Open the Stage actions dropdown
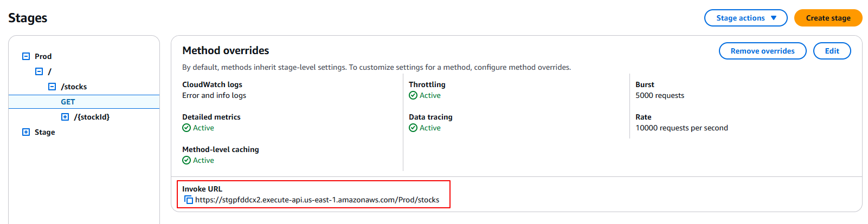The width and height of the screenshot is (868, 224). point(745,18)
